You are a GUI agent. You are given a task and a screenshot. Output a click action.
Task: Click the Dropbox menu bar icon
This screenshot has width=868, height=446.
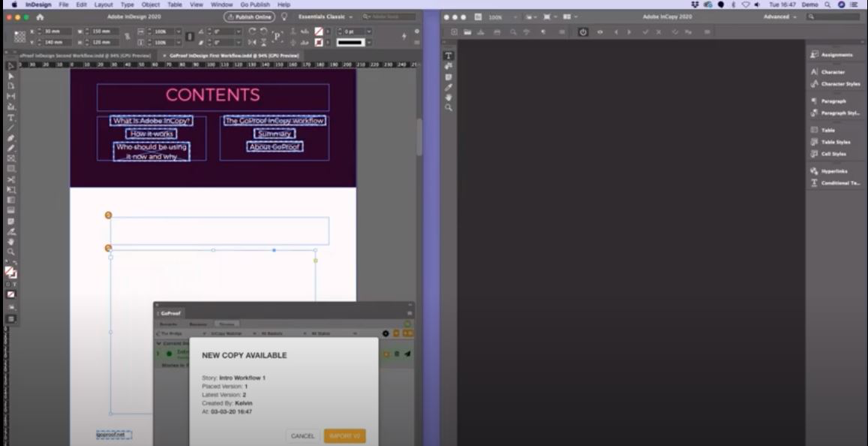695,5
